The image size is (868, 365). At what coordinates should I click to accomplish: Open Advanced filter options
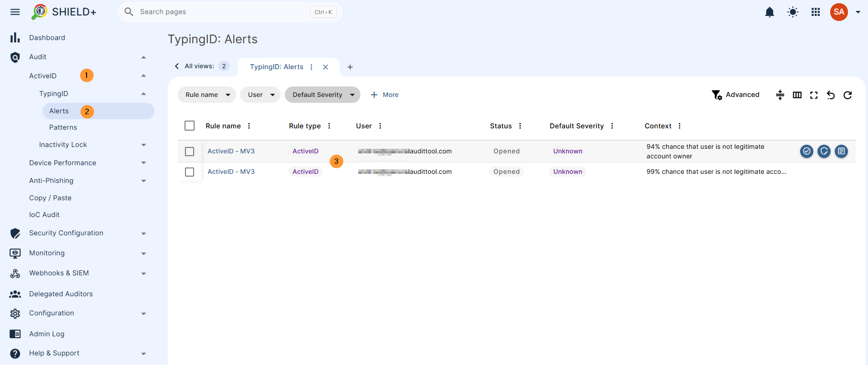tap(735, 95)
